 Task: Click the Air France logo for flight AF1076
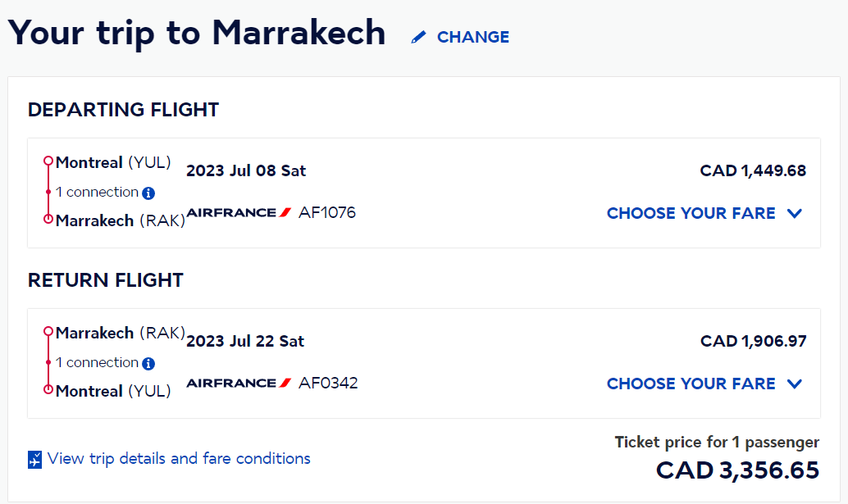pyautogui.click(x=239, y=212)
